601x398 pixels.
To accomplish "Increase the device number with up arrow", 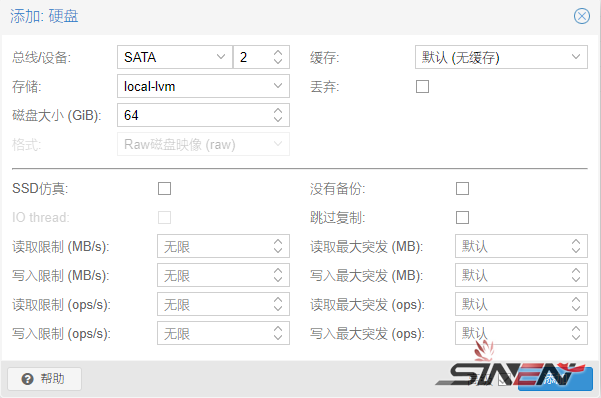I will click(x=278, y=53).
